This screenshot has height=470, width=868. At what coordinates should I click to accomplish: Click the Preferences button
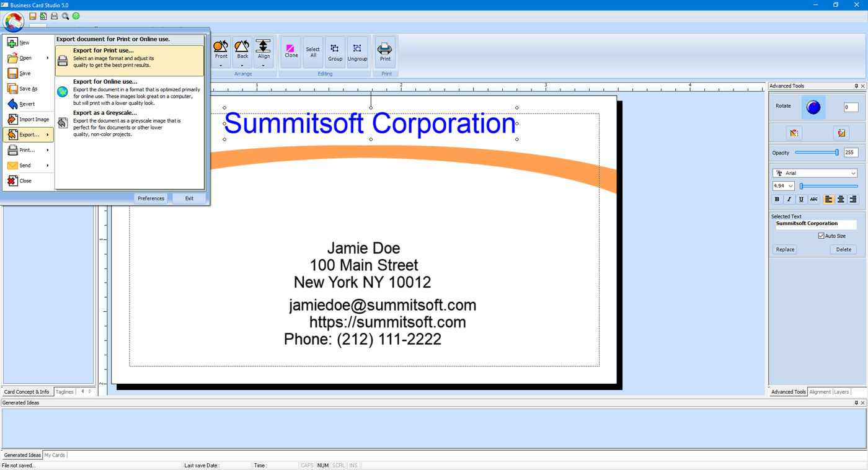(x=151, y=198)
